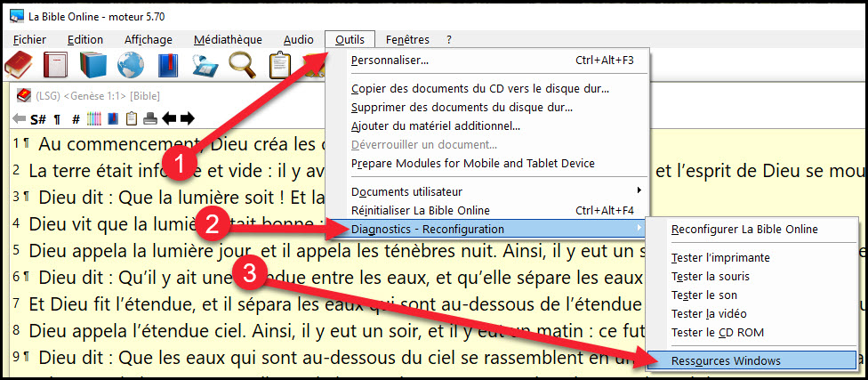This screenshot has height=380, width=868.
Task: Select Reconfigurer La Bible Online
Action: pos(751,230)
